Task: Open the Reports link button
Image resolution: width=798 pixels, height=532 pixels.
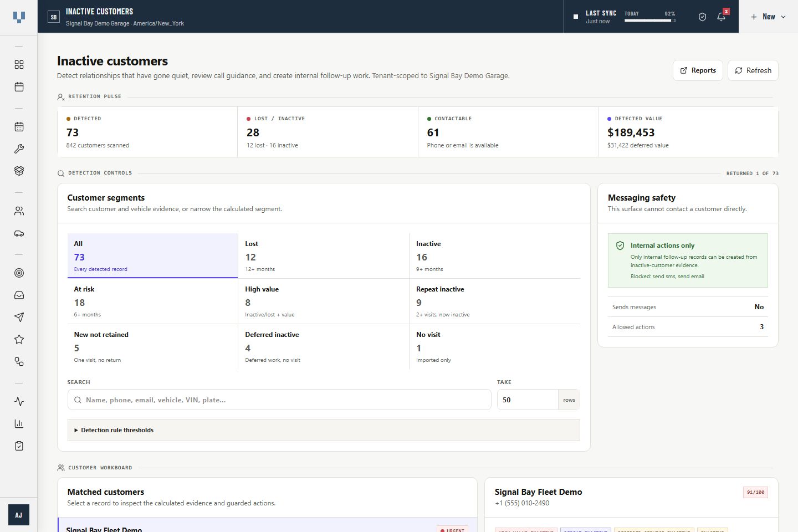Action: (x=698, y=70)
